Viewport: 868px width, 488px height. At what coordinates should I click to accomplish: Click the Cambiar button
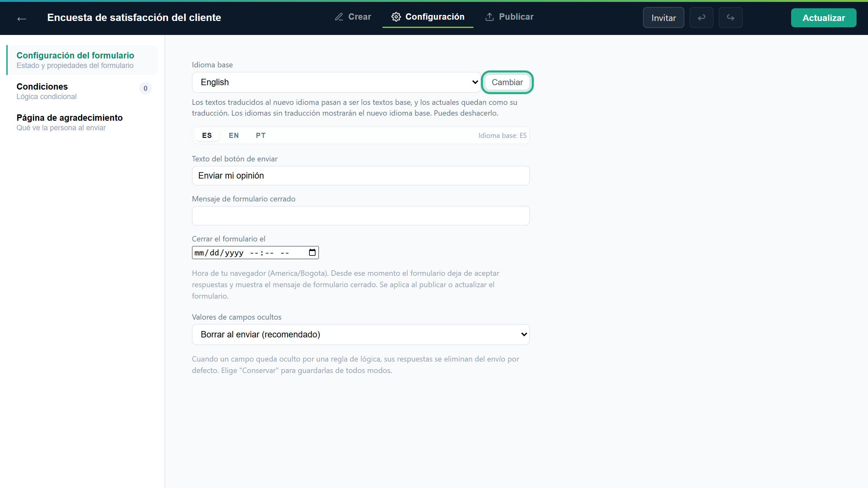click(x=507, y=82)
